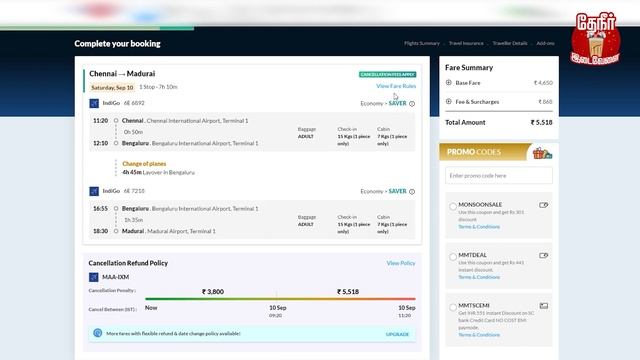The width and height of the screenshot is (640, 360).
Task: Click the IndiGo logo for flight 6E 6092
Action: [94, 103]
